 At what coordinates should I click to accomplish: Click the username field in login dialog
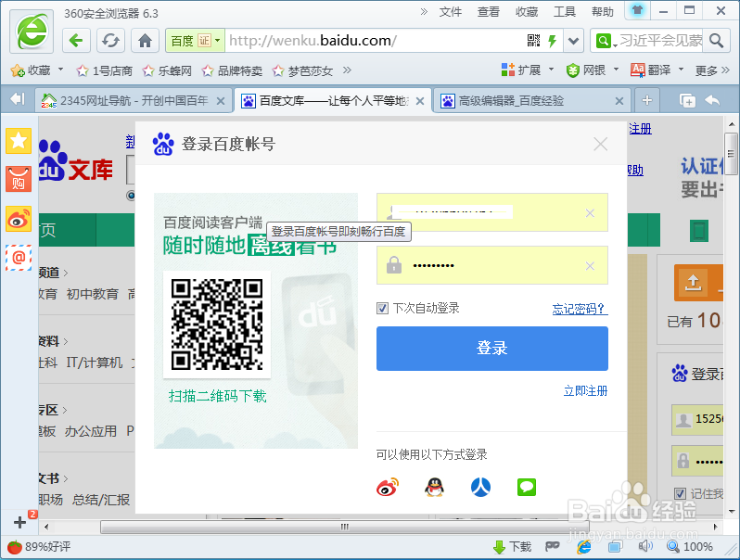click(491, 212)
